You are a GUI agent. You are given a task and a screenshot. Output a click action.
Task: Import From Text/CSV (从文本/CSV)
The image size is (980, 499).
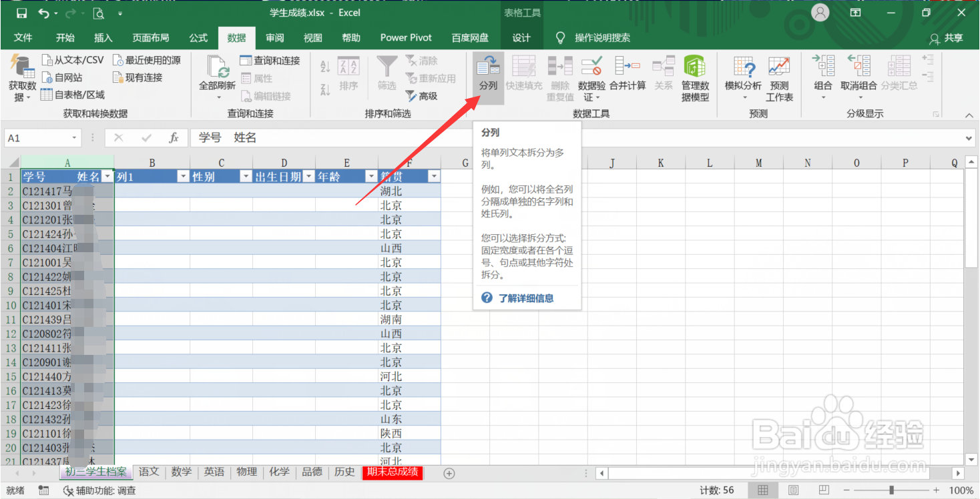click(73, 60)
